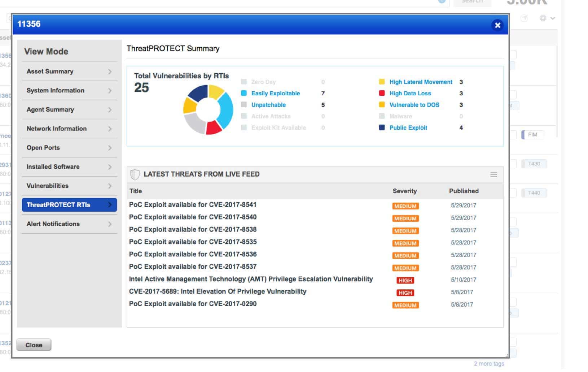Toggle the Easily Exploitable legend square

pos(244,93)
